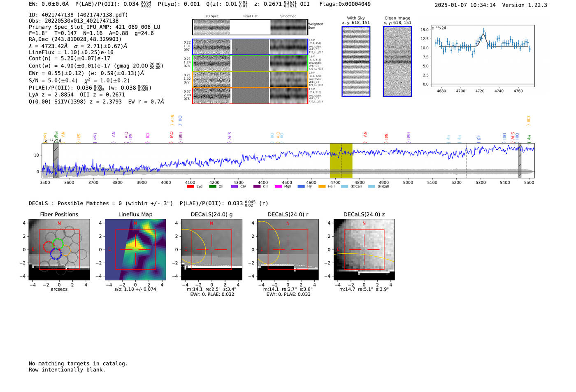This screenshot has width=576, height=392.
Task: Open the DECaLS r band image
Action: click(x=288, y=250)
